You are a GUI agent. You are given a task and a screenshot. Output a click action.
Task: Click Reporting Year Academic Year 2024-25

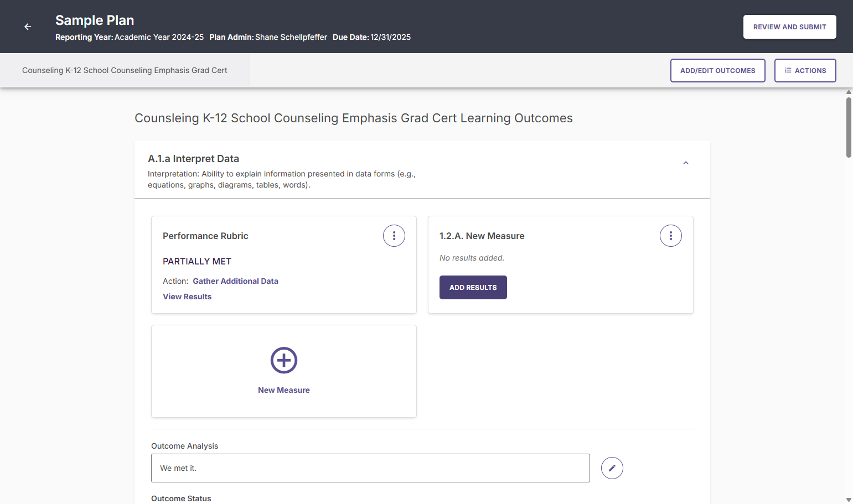coord(130,37)
